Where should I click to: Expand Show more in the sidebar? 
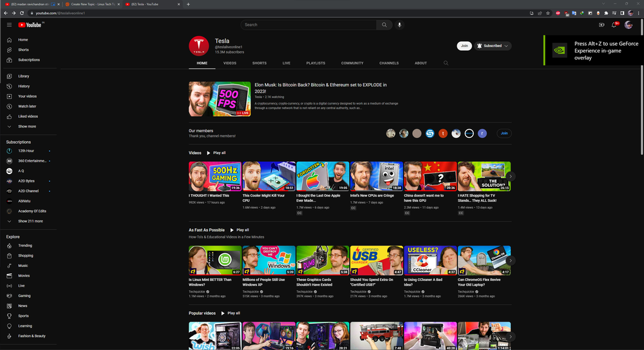(x=28, y=127)
